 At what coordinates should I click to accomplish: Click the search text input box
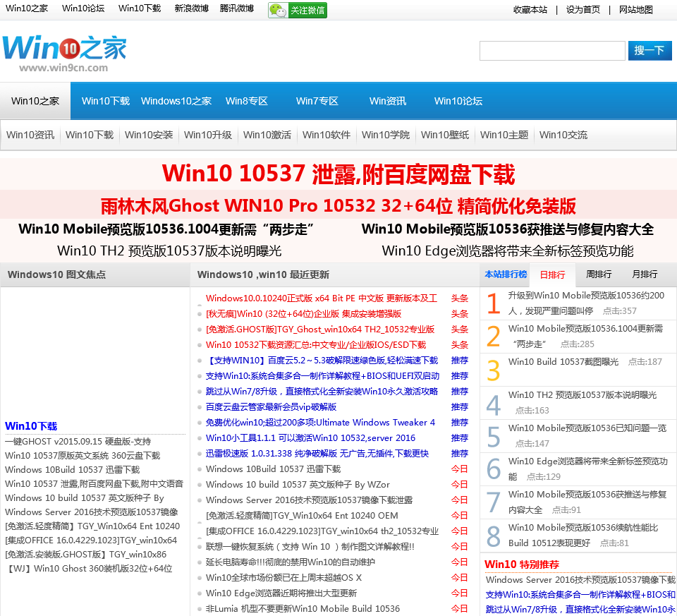[552, 51]
